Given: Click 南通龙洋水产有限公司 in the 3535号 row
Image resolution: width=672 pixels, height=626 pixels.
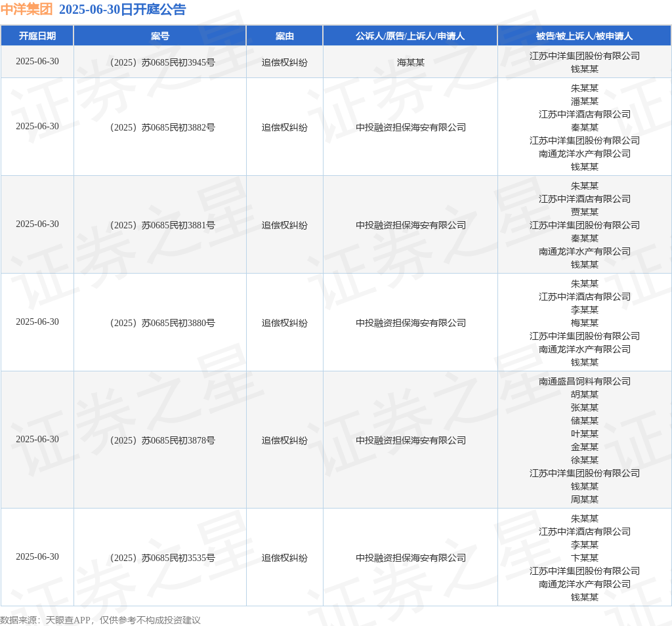Looking at the screenshot, I should click(x=585, y=583).
